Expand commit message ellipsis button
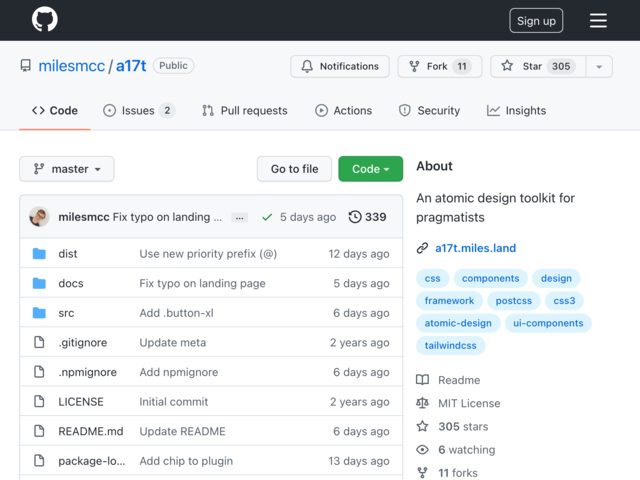The height and width of the screenshot is (480, 640). pyautogui.click(x=239, y=218)
